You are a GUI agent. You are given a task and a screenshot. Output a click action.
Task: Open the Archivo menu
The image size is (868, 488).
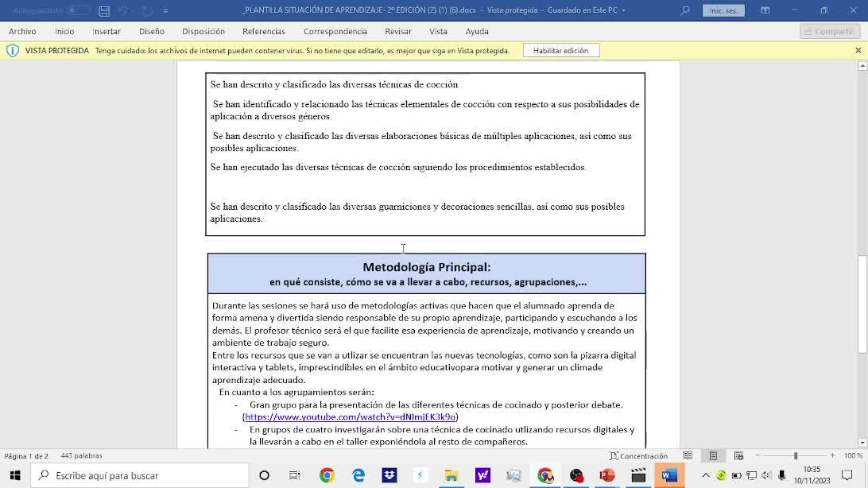pos(22,31)
